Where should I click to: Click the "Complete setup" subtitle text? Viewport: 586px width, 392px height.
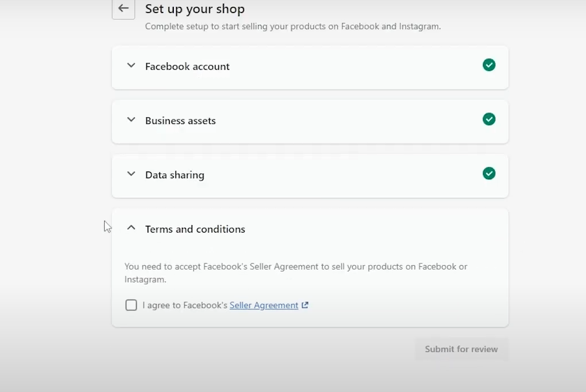pyautogui.click(x=293, y=26)
